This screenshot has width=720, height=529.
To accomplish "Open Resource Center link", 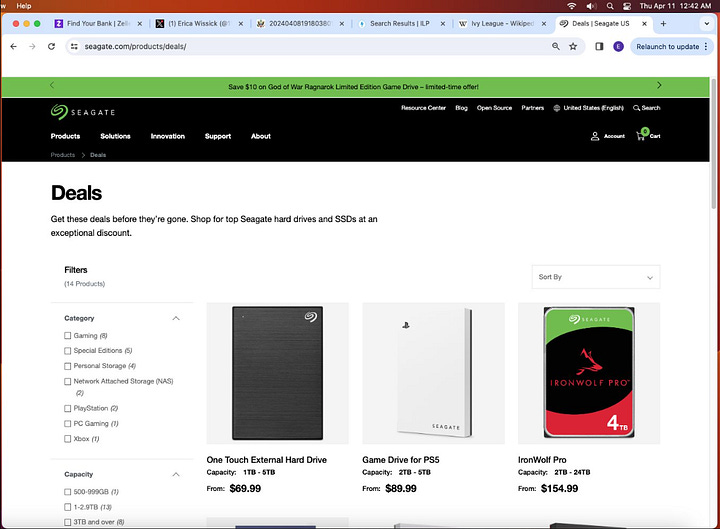I will pyautogui.click(x=423, y=108).
